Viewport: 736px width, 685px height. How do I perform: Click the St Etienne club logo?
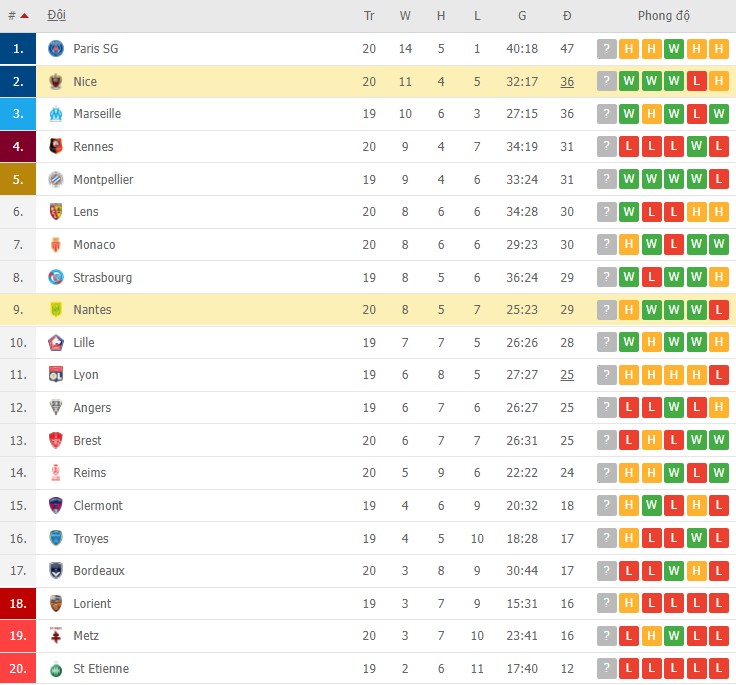(56, 669)
